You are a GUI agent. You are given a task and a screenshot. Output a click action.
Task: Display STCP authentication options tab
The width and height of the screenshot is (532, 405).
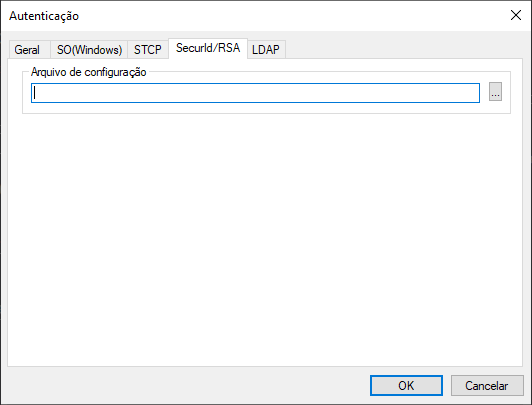pyautogui.click(x=148, y=50)
